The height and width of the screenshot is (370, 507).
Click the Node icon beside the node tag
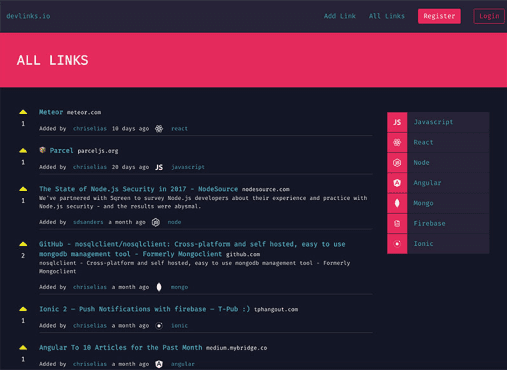click(156, 222)
